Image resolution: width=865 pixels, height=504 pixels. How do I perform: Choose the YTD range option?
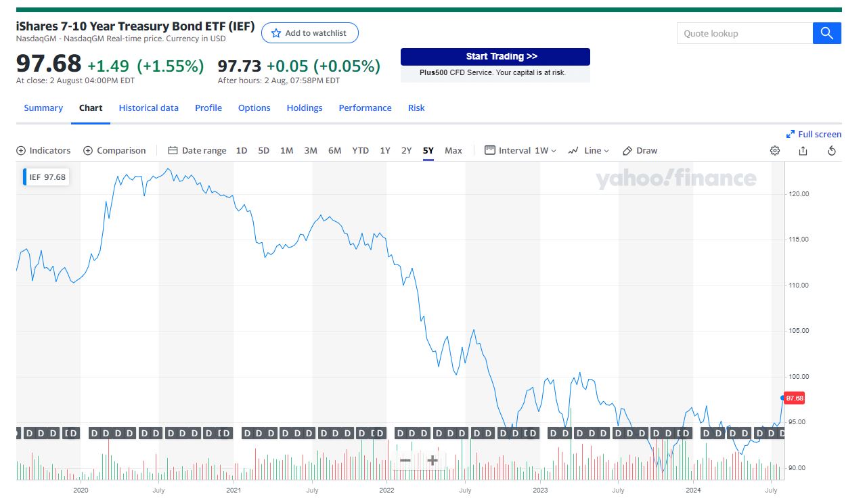(x=361, y=151)
